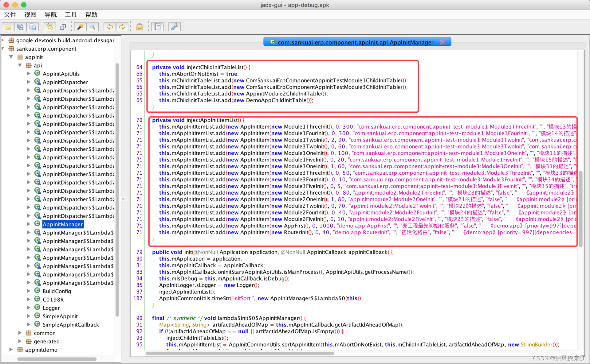
Task: Click the appinit package icon
Action: click(20, 57)
